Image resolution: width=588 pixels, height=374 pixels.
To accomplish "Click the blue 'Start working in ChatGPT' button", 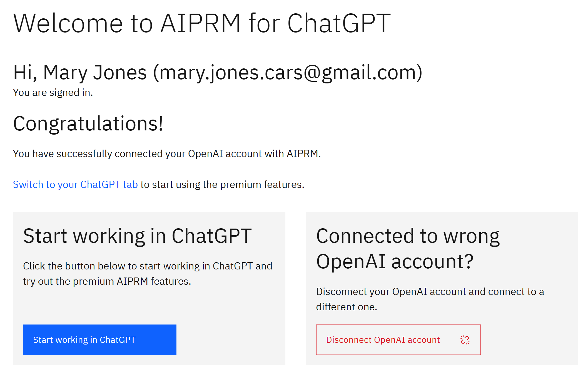I will pos(100,340).
